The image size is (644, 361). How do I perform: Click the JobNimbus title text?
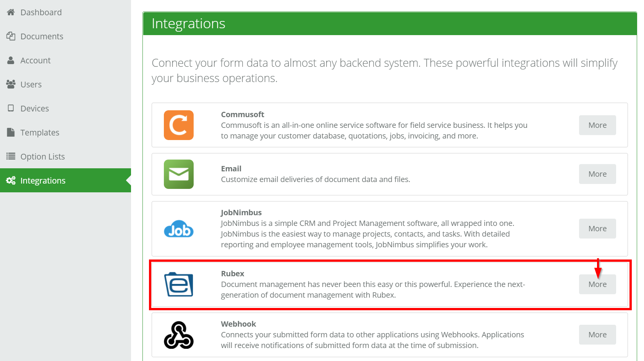coord(241,213)
